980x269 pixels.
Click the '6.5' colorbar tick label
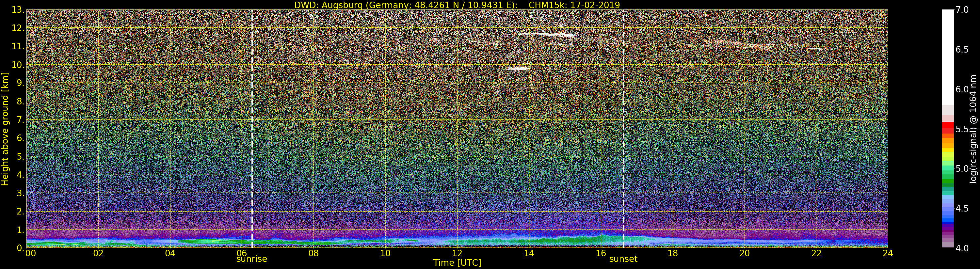click(962, 50)
